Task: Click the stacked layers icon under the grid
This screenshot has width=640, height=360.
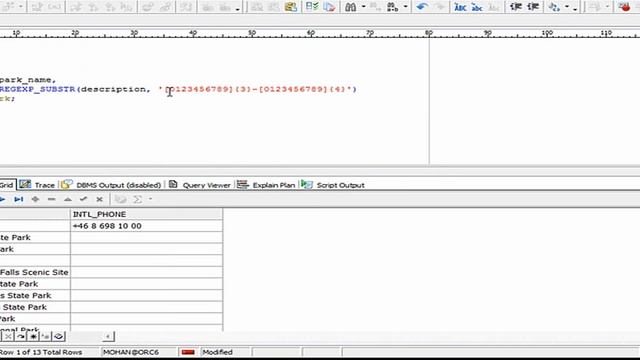Action: [x=59, y=336]
